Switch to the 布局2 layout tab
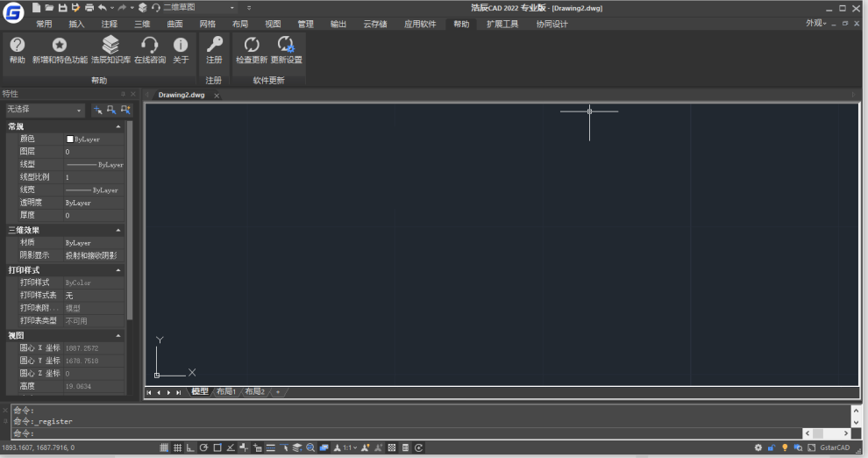 click(254, 391)
